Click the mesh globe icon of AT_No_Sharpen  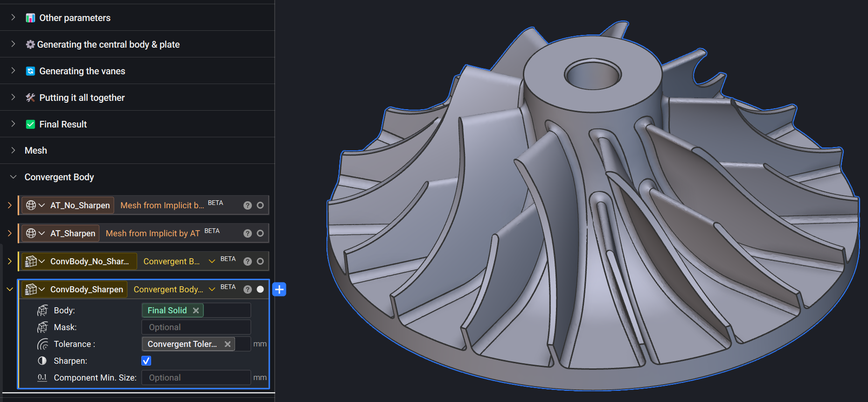coord(31,205)
